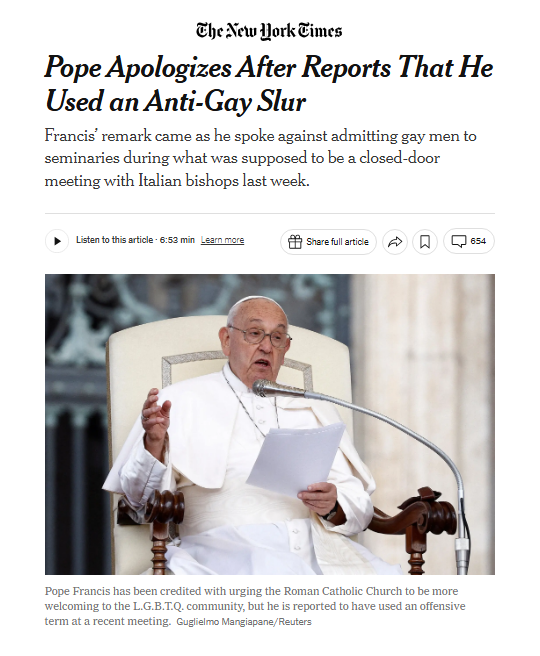Open share options via the curved arrow icon
This screenshot has width=540, height=656.
click(x=395, y=242)
